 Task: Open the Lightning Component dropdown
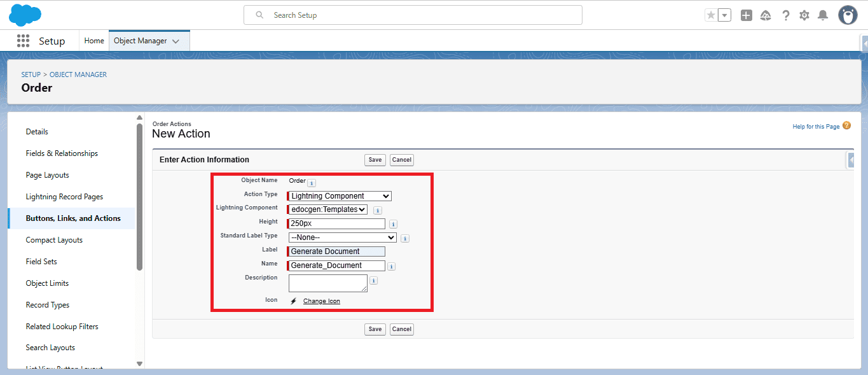coord(327,209)
